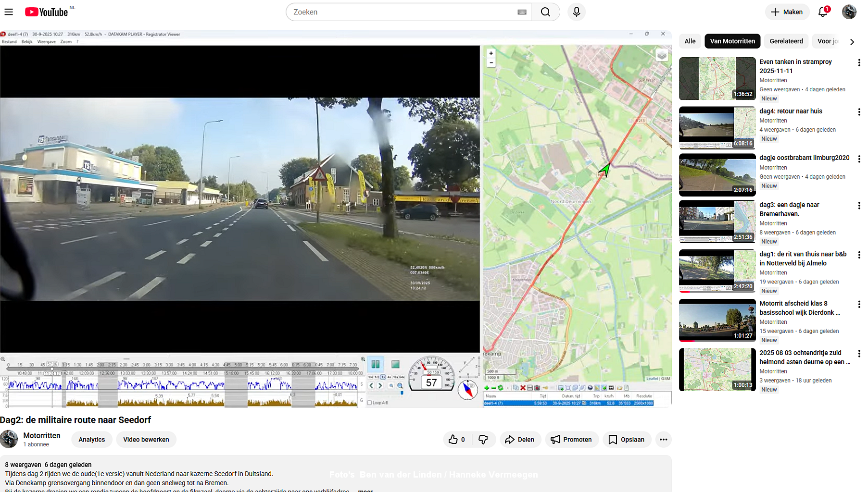Open 'dag3: een dagje naar Bremerhaven' thumbnail
The height and width of the screenshot is (492, 868).
coord(717,221)
